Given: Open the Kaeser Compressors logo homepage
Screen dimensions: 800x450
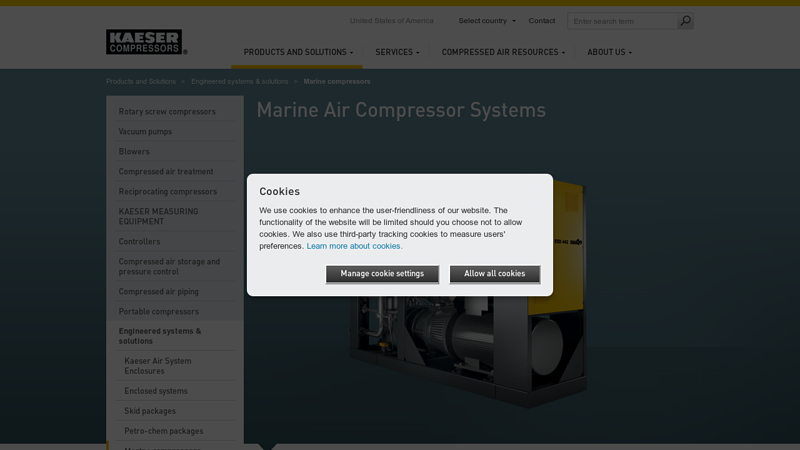Looking at the screenshot, I should (x=146, y=42).
